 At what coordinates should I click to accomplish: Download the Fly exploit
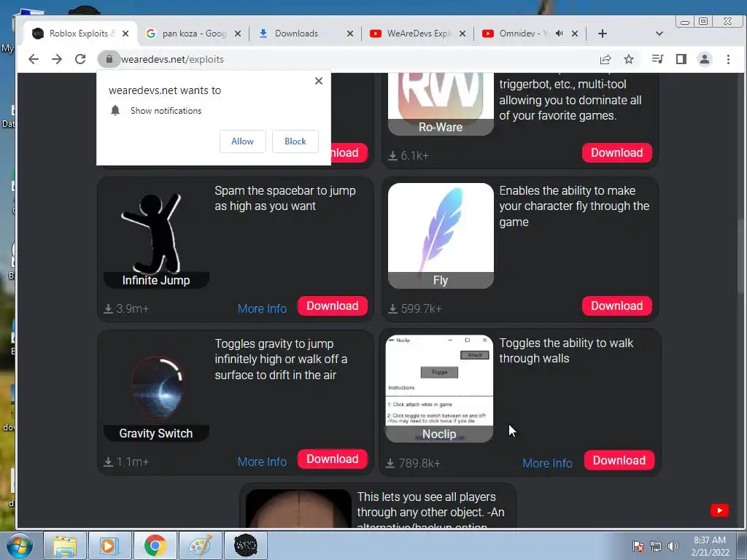pos(617,306)
